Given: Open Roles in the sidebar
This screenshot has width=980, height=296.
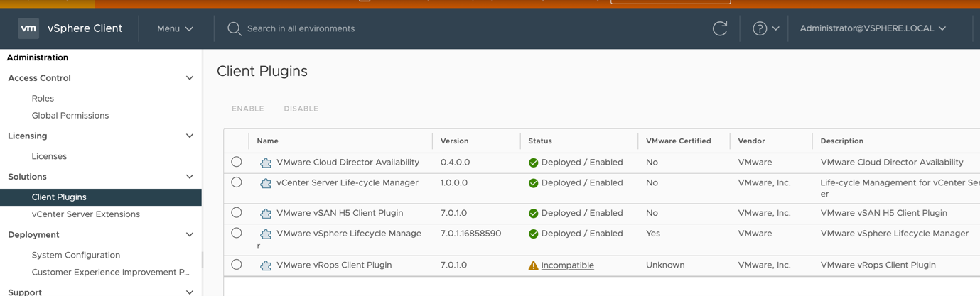Looking at the screenshot, I should point(43,99).
